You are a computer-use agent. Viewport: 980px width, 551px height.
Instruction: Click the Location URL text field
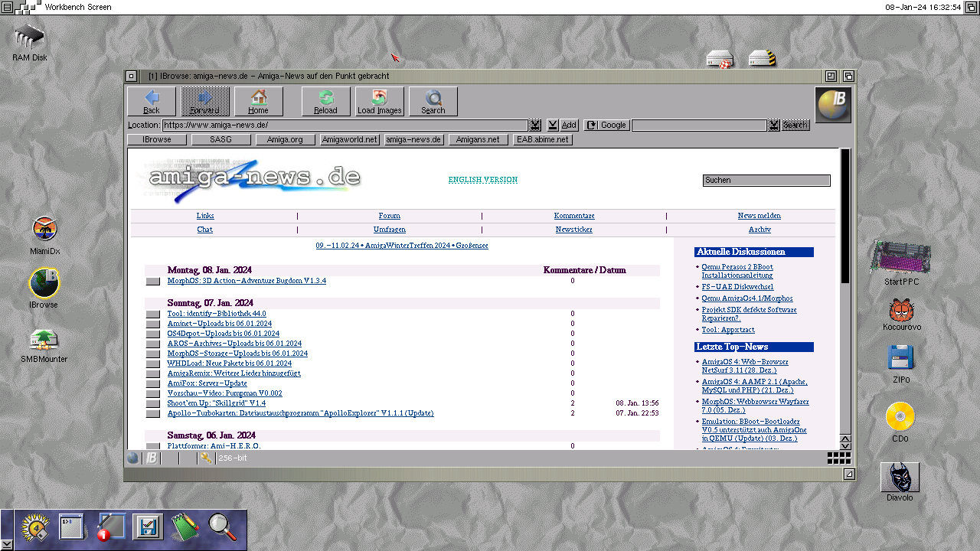click(x=345, y=125)
